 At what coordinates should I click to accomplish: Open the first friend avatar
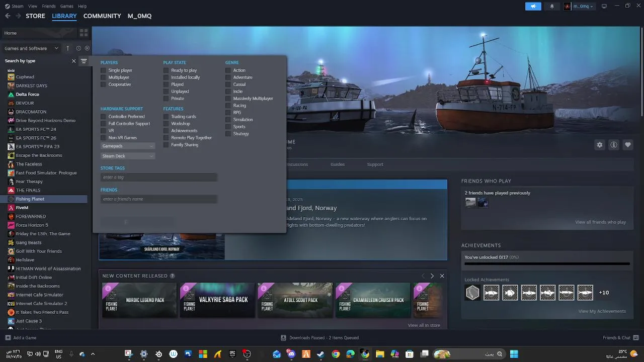click(x=470, y=202)
